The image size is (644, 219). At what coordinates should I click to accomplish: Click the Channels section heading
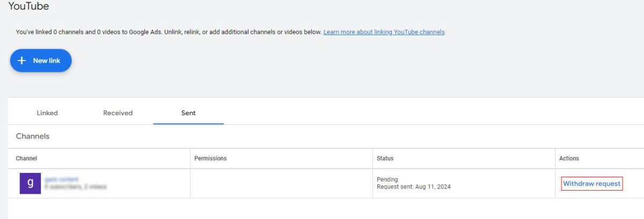click(x=33, y=137)
